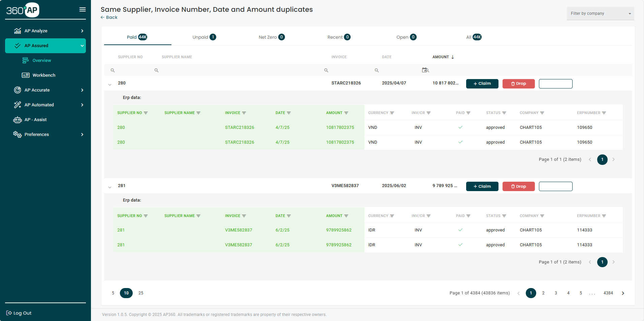644x321 pixels.
Task: Collapse the ERP data for supplier 280
Action: pyautogui.click(x=110, y=84)
